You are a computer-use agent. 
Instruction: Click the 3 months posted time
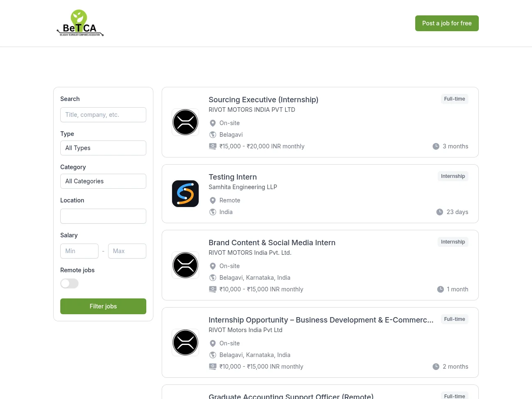pyautogui.click(x=456, y=146)
